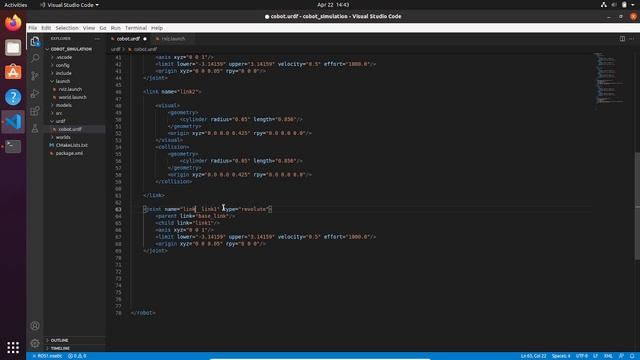Open the Manage gear icon
The width and height of the screenshot is (640, 360).
[x=35, y=343]
